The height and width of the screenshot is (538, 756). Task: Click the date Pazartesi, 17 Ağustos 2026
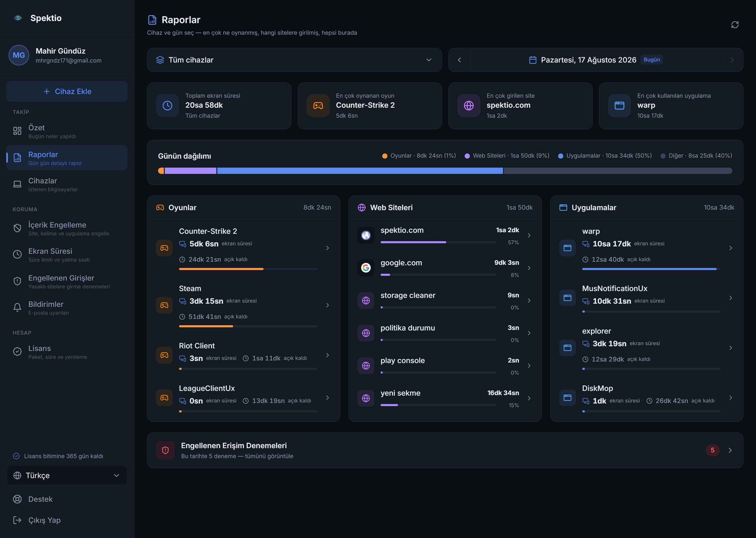point(589,60)
